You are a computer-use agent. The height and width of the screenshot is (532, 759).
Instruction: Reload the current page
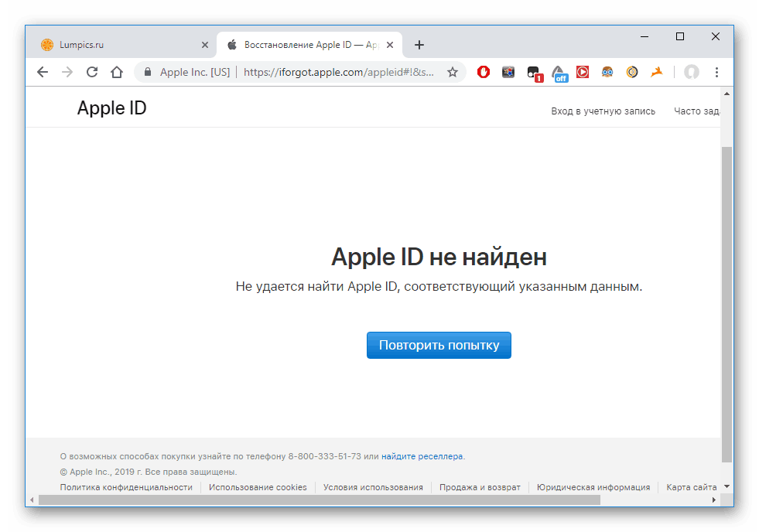coord(92,72)
